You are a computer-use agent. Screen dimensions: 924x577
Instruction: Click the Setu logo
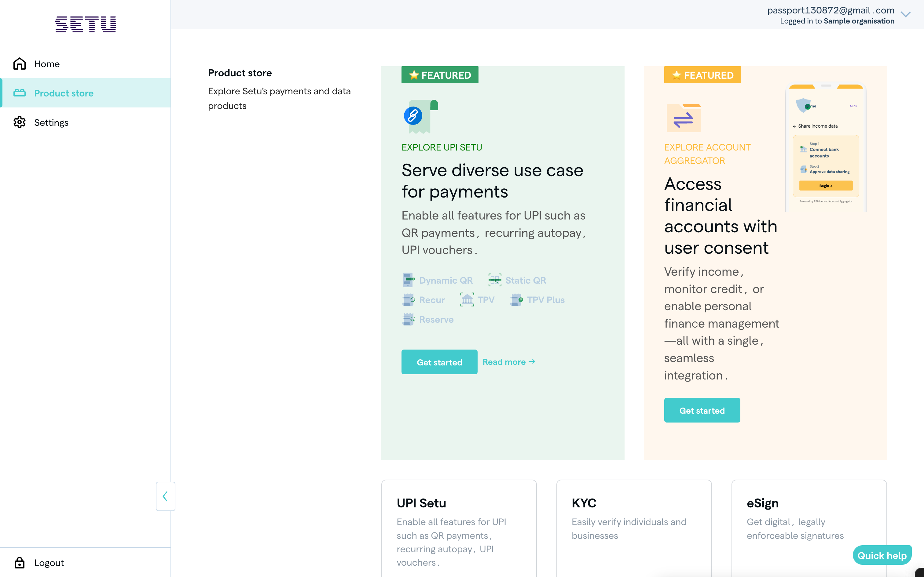(85, 24)
